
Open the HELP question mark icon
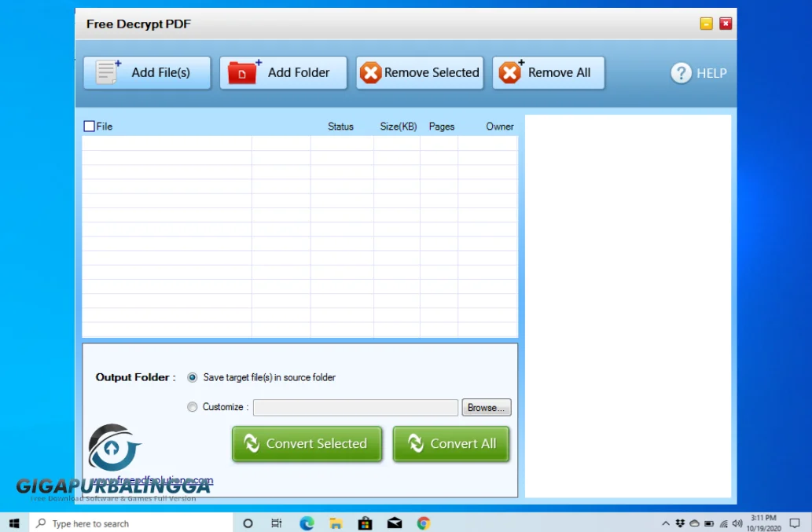tap(681, 73)
